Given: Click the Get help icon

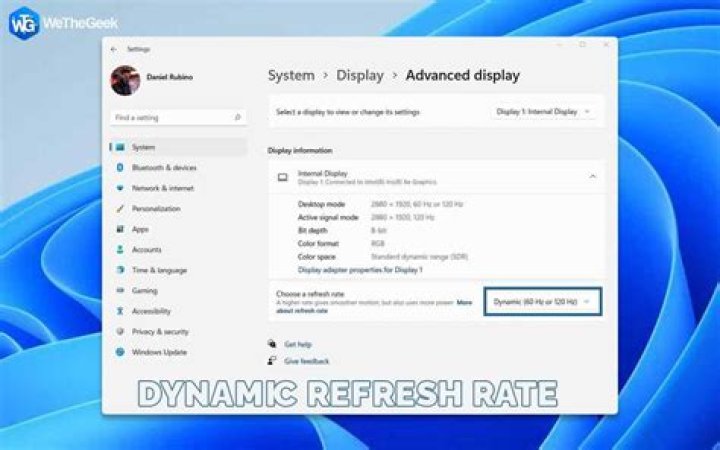Looking at the screenshot, I should pyautogui.click(x=272, y=343).
